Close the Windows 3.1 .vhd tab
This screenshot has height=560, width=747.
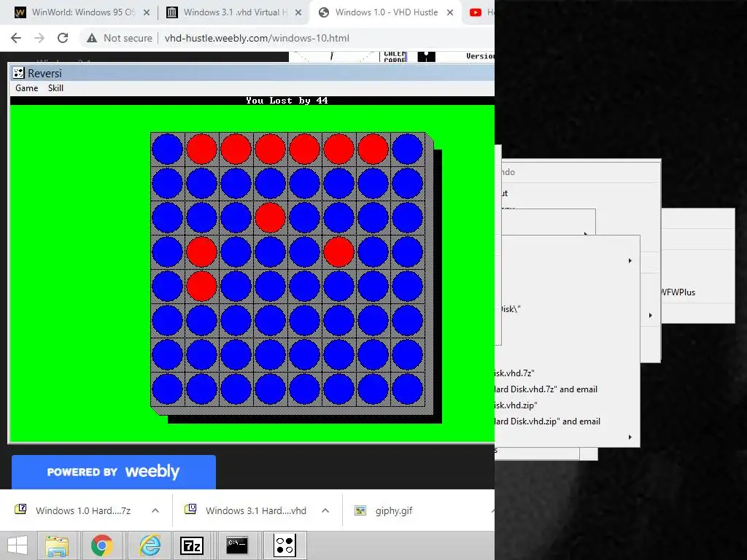tap(298, 13)
